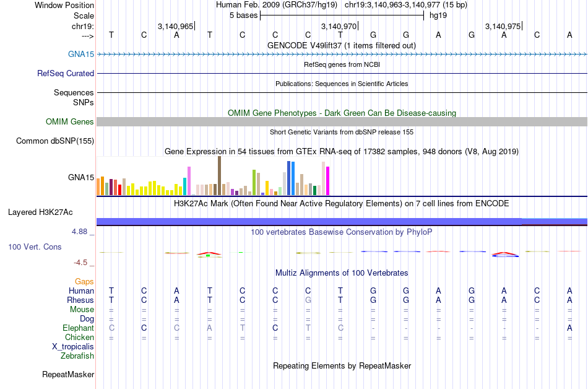Click the Human species label
This screenshot has width=588, height=389.
(81, 291)
